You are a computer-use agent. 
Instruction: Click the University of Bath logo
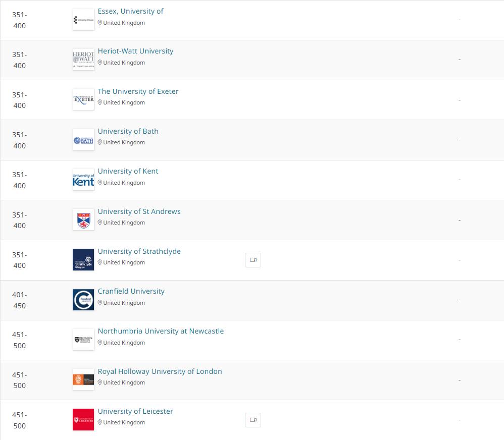(x=83, y=140)
